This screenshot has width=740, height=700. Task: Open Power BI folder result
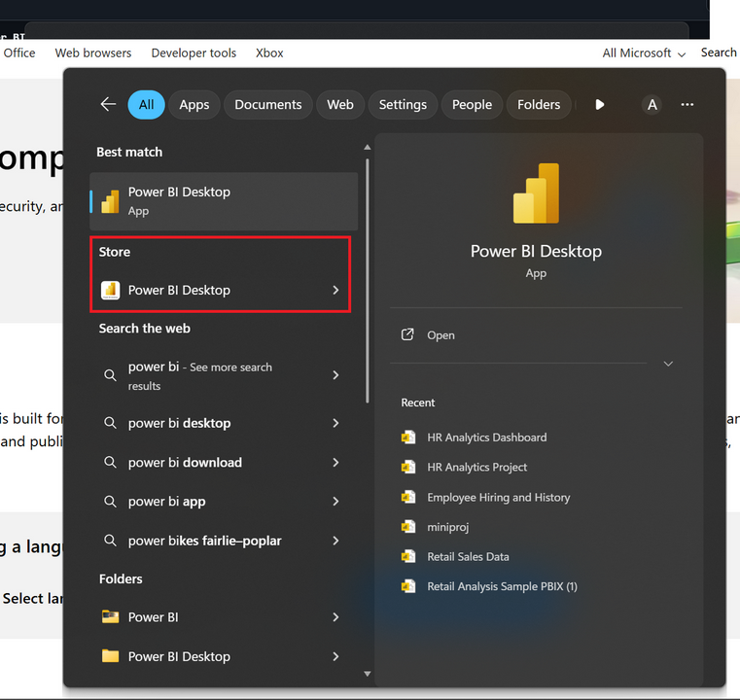153,617
